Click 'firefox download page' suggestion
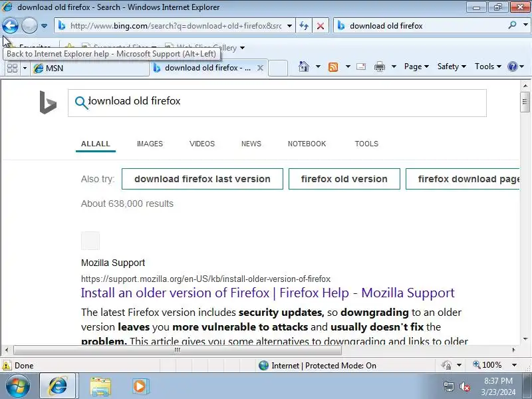The width and height of the screenshot is (532, 399). (463, 179)
